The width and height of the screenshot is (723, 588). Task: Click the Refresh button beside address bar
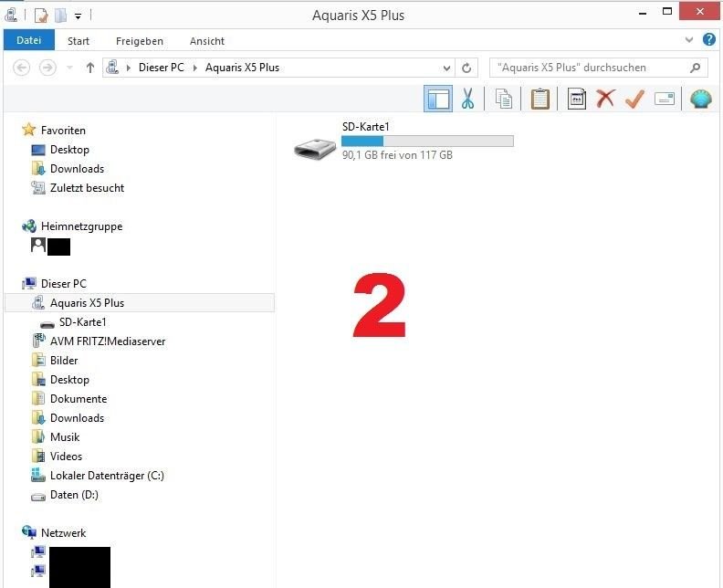point(466,68)
